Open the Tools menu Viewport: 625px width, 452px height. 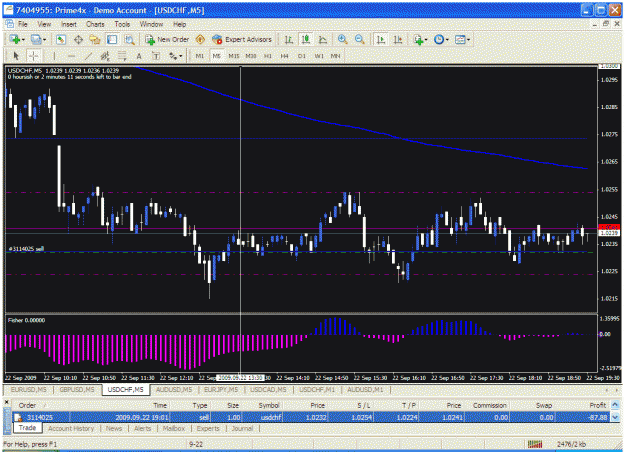pos(122,24)
